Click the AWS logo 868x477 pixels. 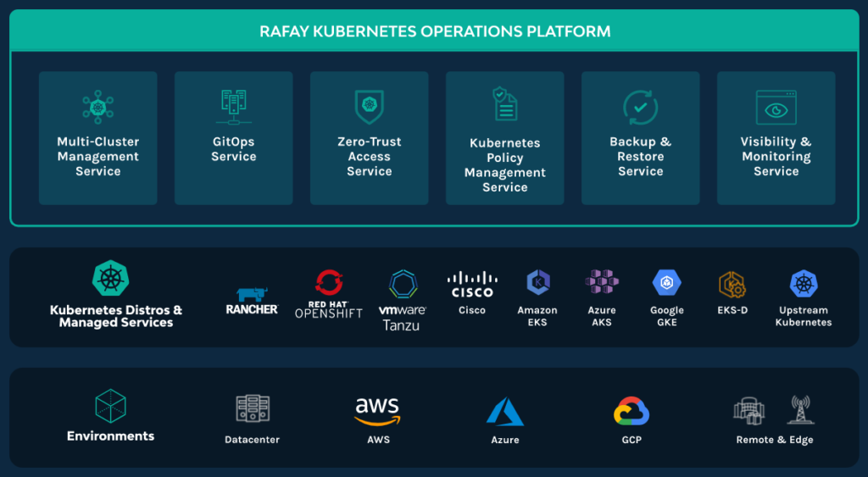point(377,413)
